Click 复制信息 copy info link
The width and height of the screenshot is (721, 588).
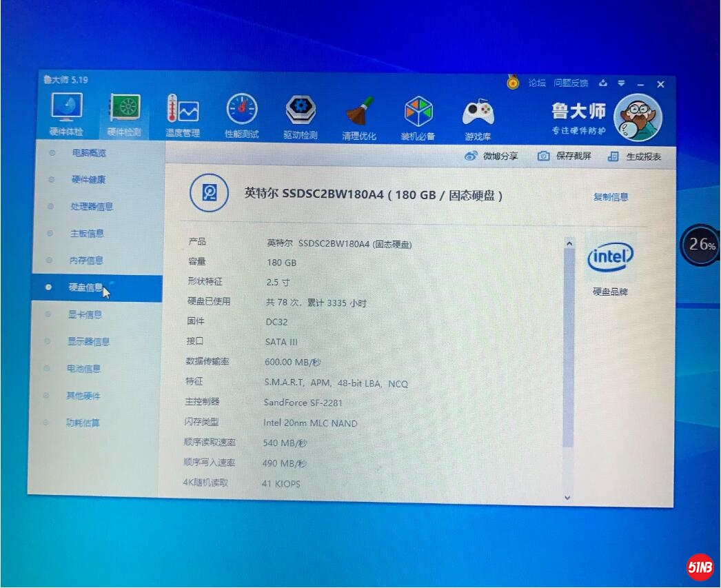[611, 196]
